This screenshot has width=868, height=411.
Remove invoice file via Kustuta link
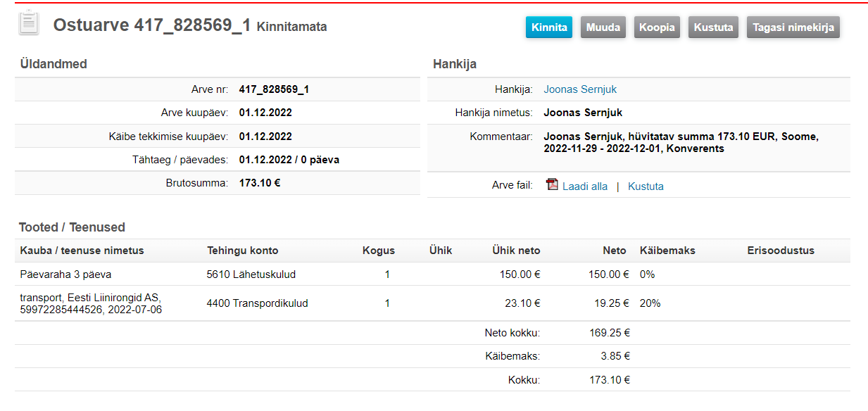[x=646, y=186]
